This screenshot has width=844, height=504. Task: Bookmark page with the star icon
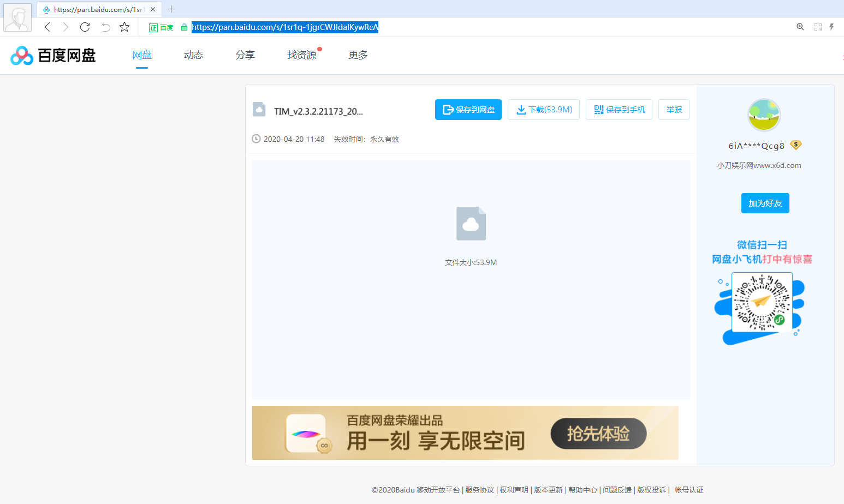point(124,27)
